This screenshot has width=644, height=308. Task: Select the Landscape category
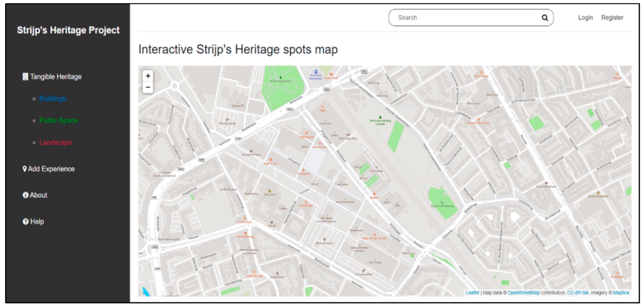coord(55,142)
